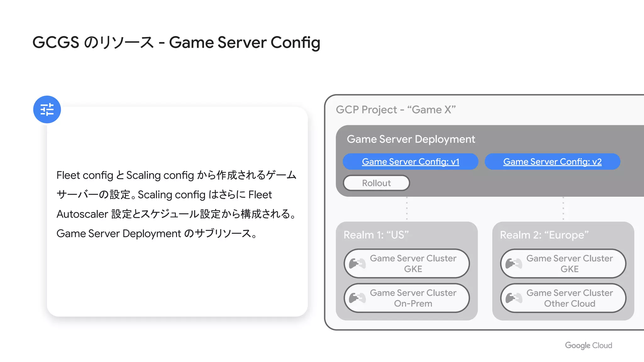644x362 pixels.
Task: Click the Google Cloud logo
Action: click(588, 345)
